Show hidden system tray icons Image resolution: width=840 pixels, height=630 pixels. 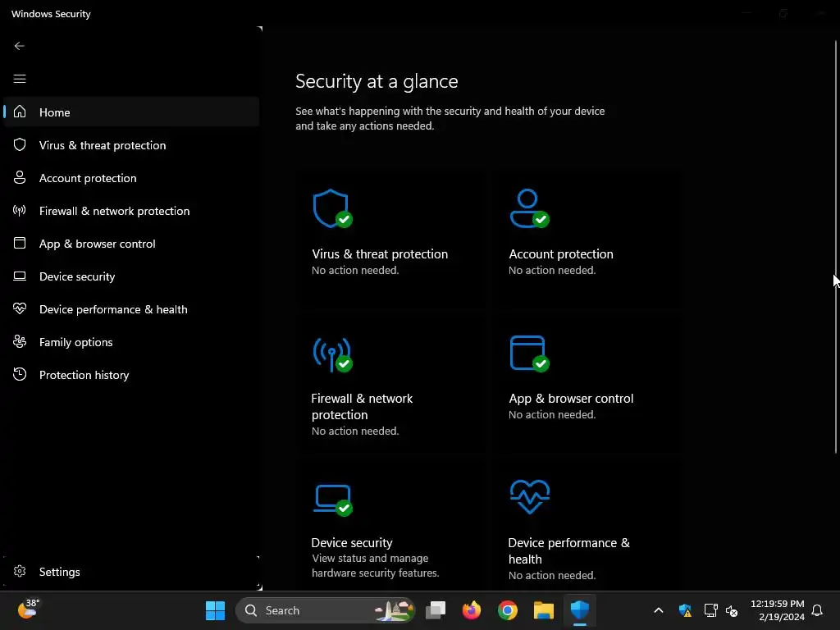(659, 610)
